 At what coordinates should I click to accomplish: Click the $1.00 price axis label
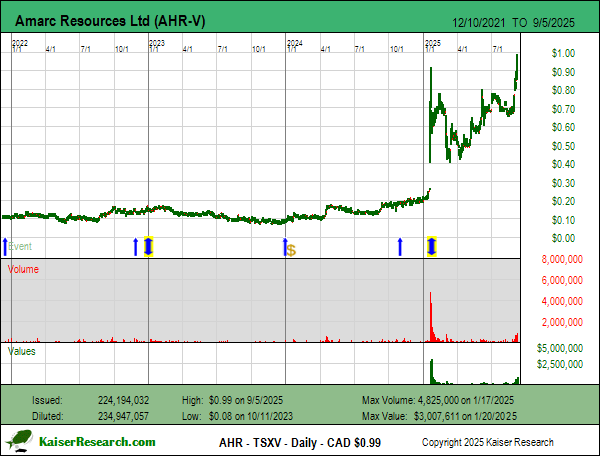pyautogui.click(x=563, y=53)
